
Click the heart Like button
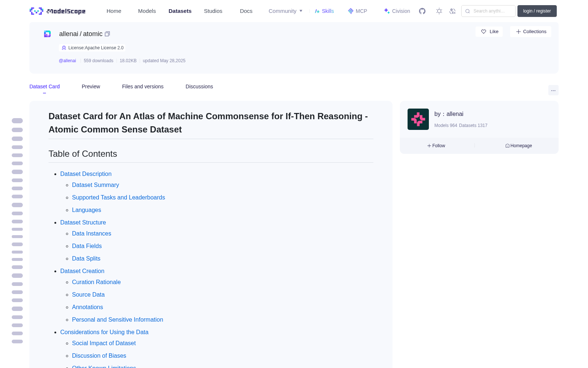489,32
